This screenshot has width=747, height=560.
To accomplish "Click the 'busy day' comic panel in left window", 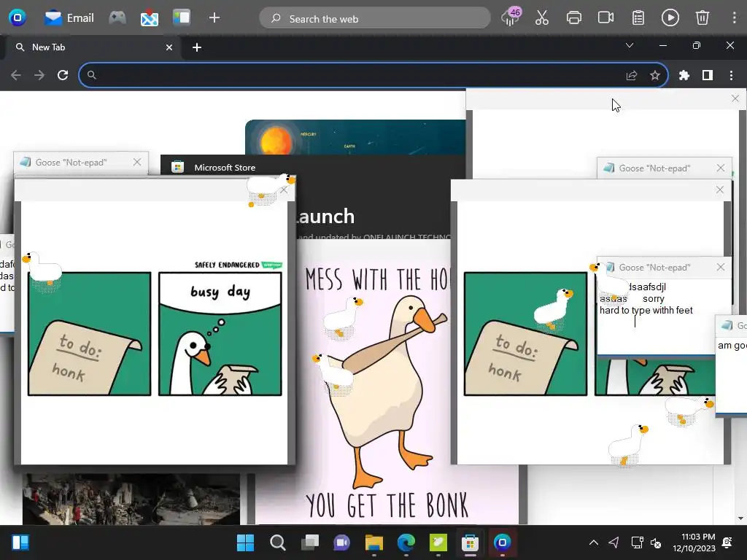I will 220,333.
